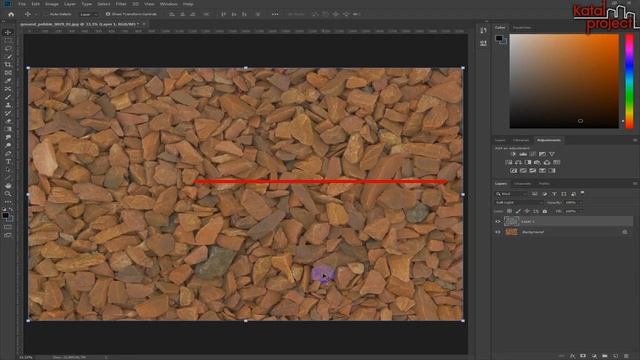Select the Layer 1 row
The width and height of the screenshot is (640, 360).
pos(563,221)
